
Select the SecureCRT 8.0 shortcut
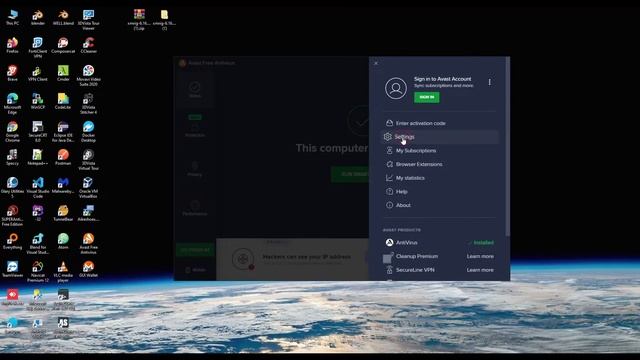pyautogui.click(x=38, y=131)
